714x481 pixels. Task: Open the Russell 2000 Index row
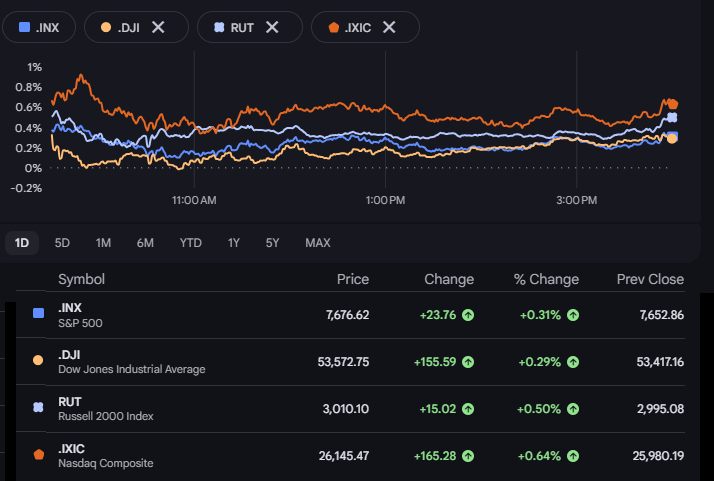tap(350, 409)
